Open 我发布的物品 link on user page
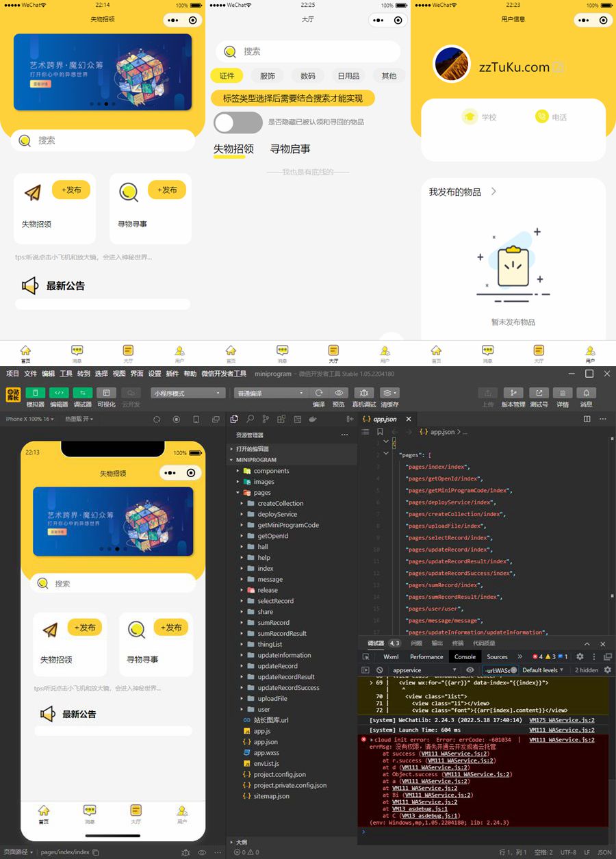The height and width of the screenshot is (859, 616). (x=463, y=192)
